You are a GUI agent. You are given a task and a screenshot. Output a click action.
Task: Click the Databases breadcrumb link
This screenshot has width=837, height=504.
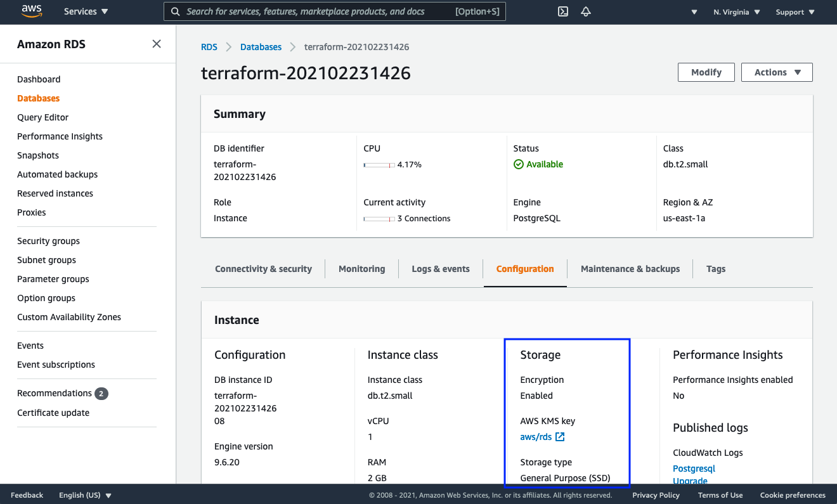point(261,47)
